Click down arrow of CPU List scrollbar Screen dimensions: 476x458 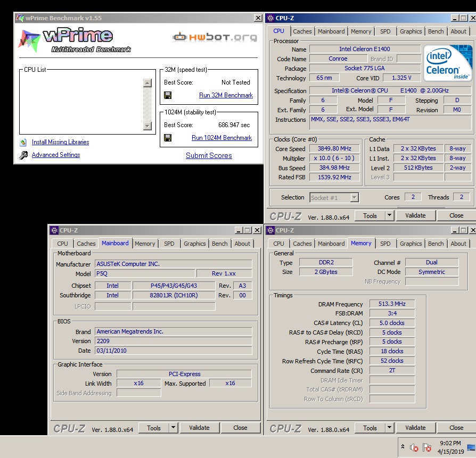coord(147,126)
